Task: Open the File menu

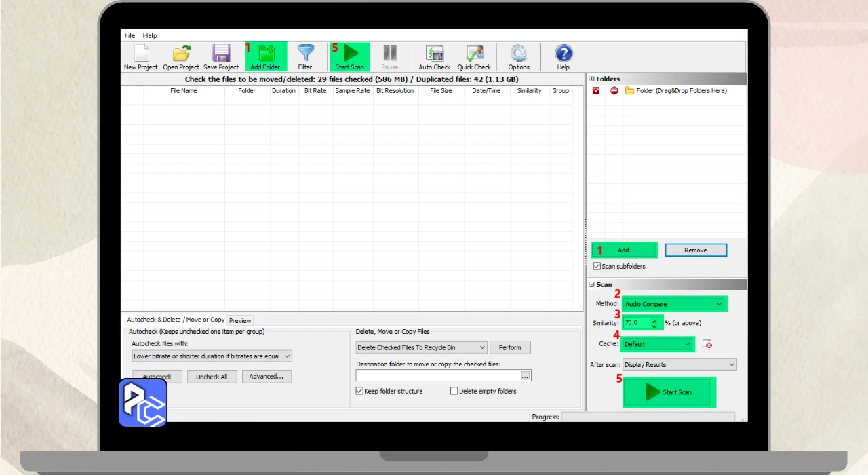Action: [x=130, y=35]
